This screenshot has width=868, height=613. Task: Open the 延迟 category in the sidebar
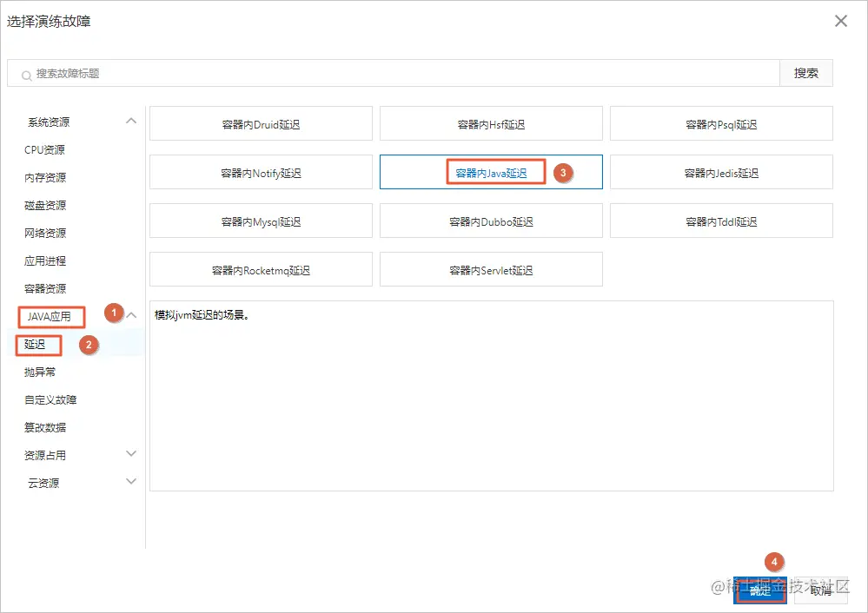click(37, 345)
